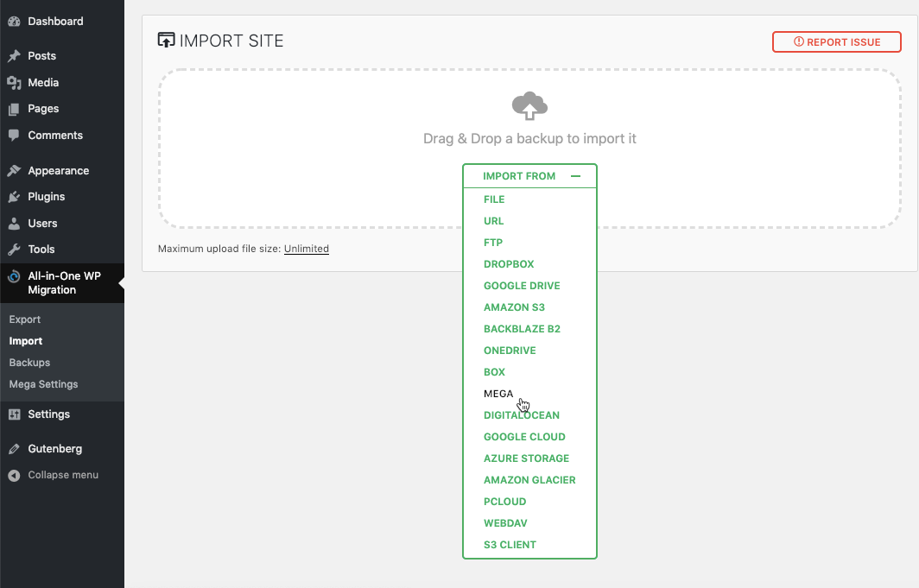Click the Unlimited upload size link
This screenshot has width=919, height=588.
(x=307, y=249)
